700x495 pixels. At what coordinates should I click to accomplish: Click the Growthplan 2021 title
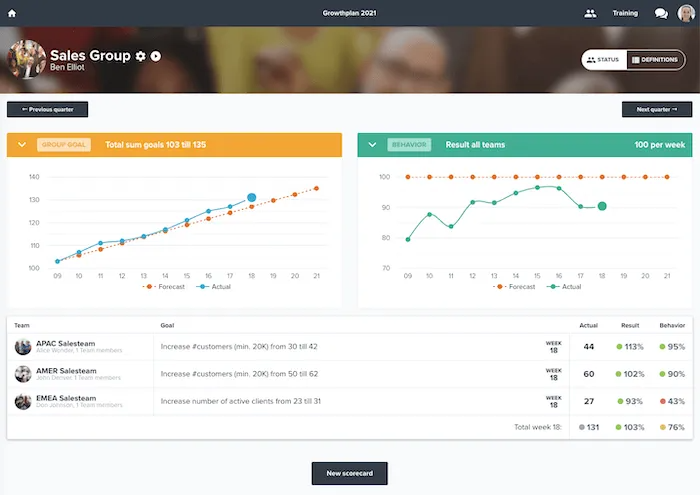(x=350, y=13)
